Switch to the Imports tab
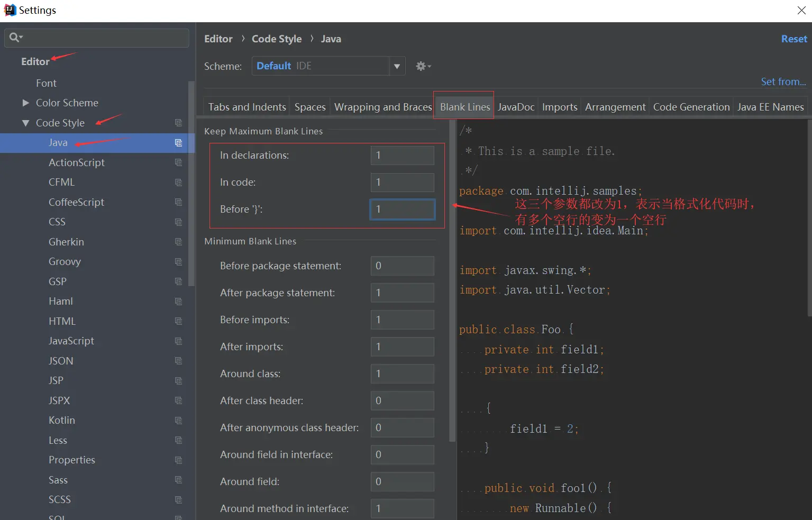Viewport: 812px width, 520px height. pos(560,107)
